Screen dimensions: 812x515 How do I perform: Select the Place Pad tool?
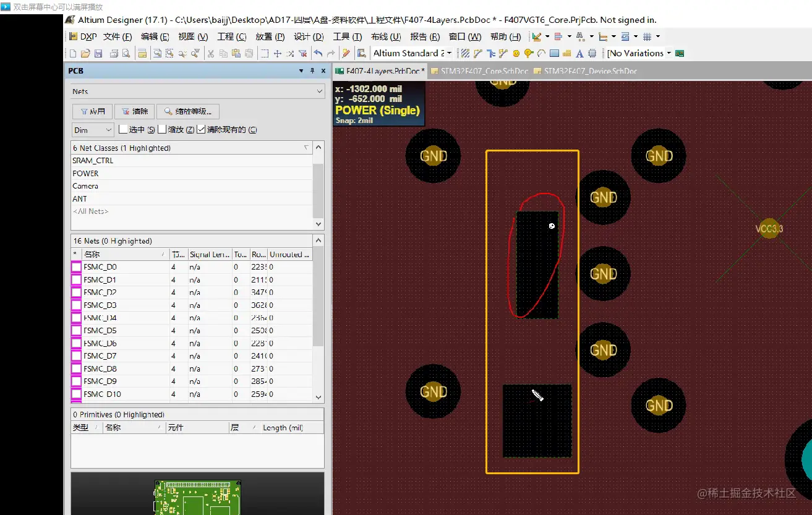pos(516,53)
